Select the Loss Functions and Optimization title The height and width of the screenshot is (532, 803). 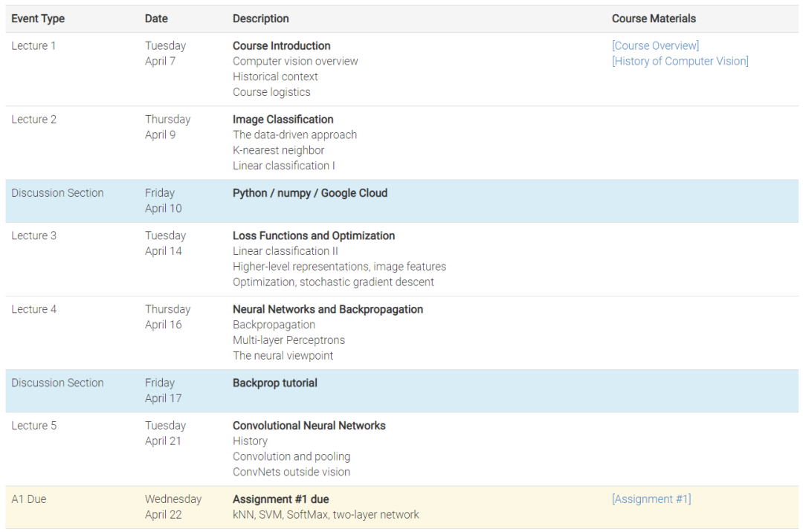pyautogui.click(x=314, y=236)
